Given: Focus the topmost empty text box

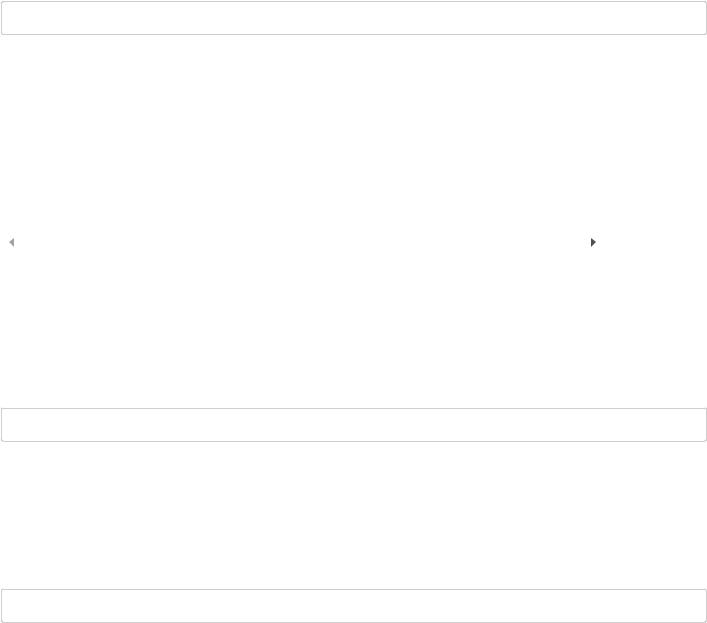Looking at the screenshot, I should click(354, 18).
